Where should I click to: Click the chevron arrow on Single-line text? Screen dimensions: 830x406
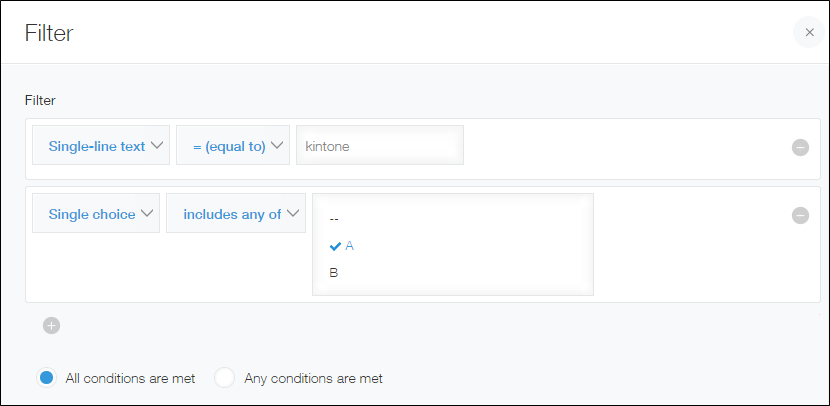157,146
